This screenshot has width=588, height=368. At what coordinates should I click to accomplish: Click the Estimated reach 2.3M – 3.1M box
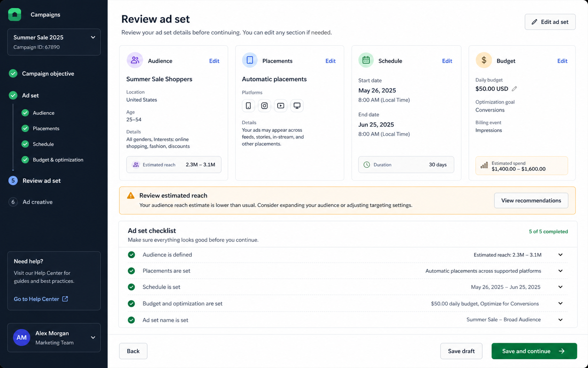tap(174, 165)
